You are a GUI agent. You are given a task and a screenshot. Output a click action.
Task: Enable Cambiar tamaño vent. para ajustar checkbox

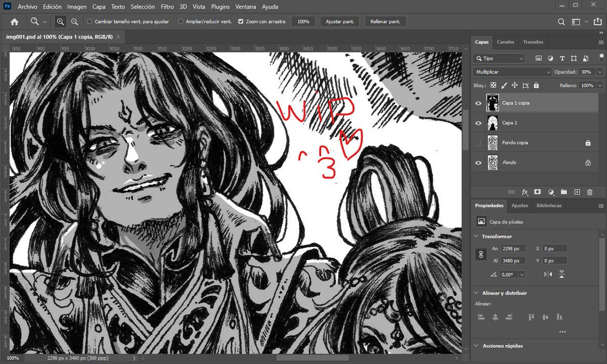click(x=90, y=22)
